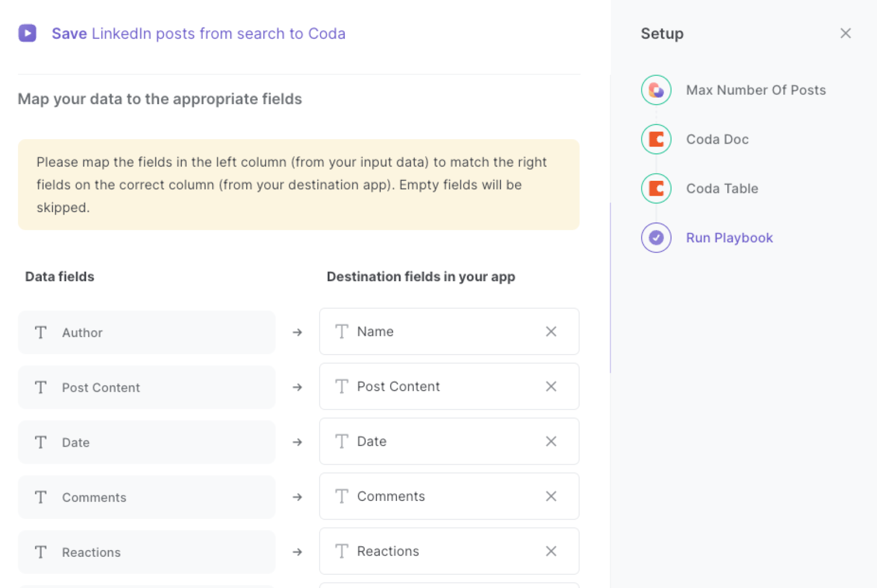Open the Comments destination field dropdown
The image size is (877, 588).
449,496
